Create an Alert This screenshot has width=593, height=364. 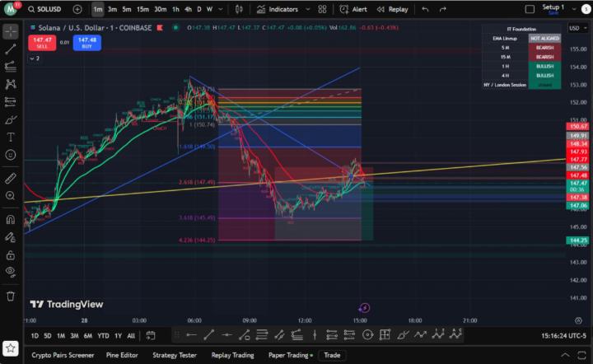[x=353, y=9]
